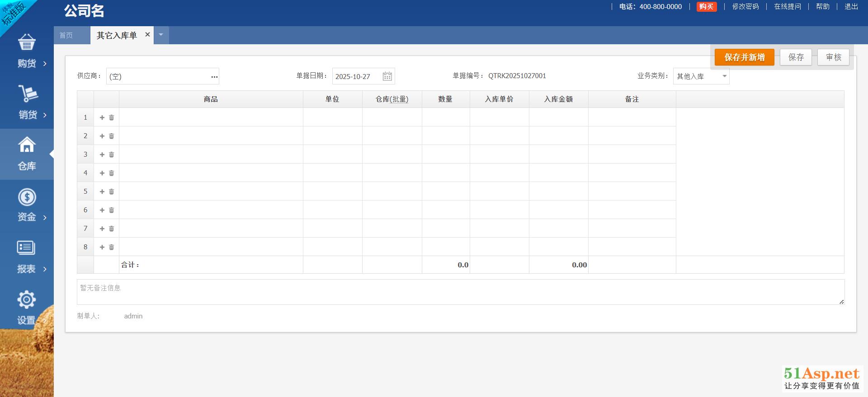Screen dimensions: 868x397
Task: Click the 审核 button
Action: 833,57
